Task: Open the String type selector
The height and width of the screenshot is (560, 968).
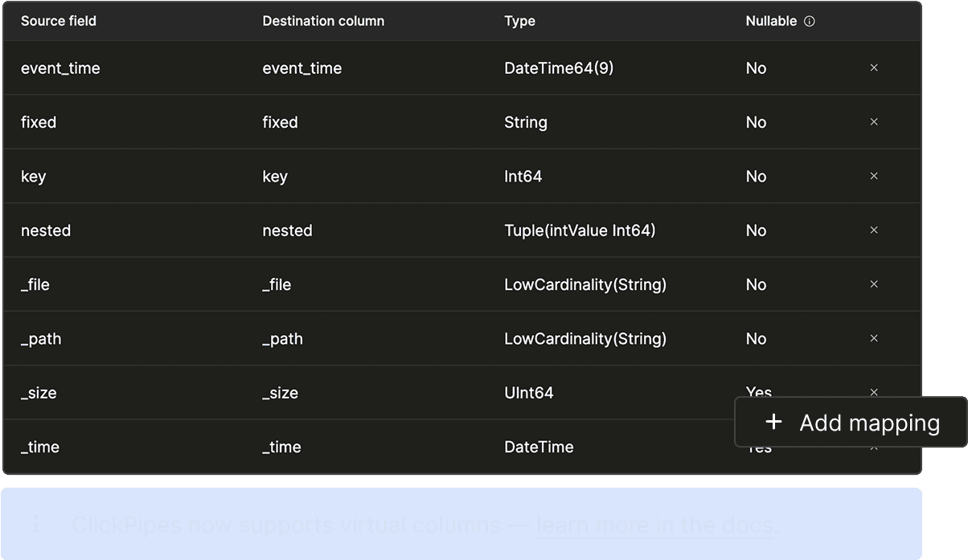Action: pos(526,122)
